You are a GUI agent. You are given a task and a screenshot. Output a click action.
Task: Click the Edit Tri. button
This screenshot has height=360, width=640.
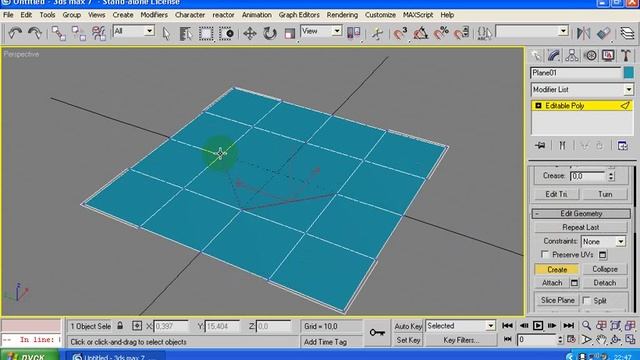pos(556,194)
